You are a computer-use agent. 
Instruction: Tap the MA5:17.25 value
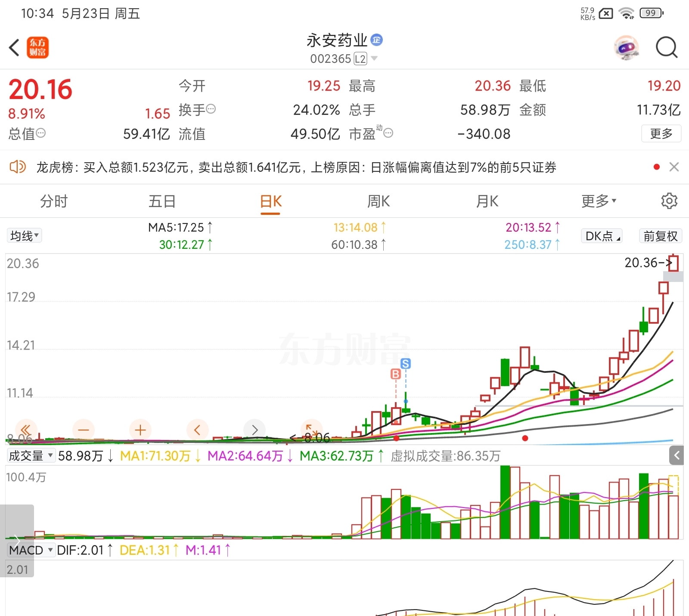pos(180,227)
